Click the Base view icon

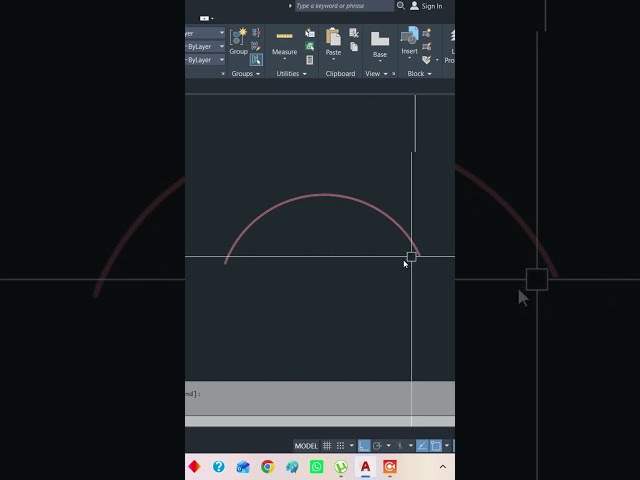click(x=380, y=39)
